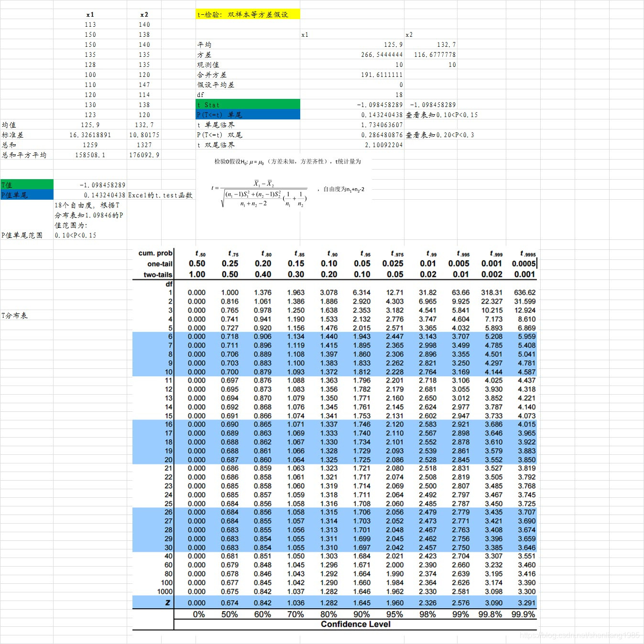Select the green 't Stat' cell

tap(248, 105)
